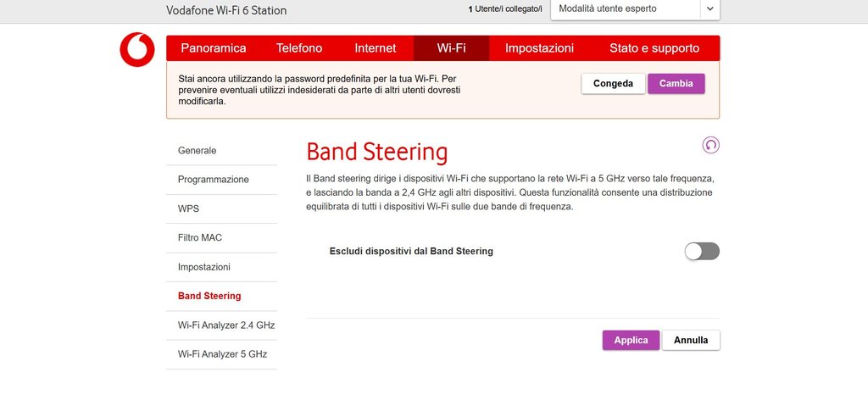Image resolution: width=868 pixels, height=417 pixels.
Task: Cancel changes with the Annulla button
Action: (x=691, y=340)
